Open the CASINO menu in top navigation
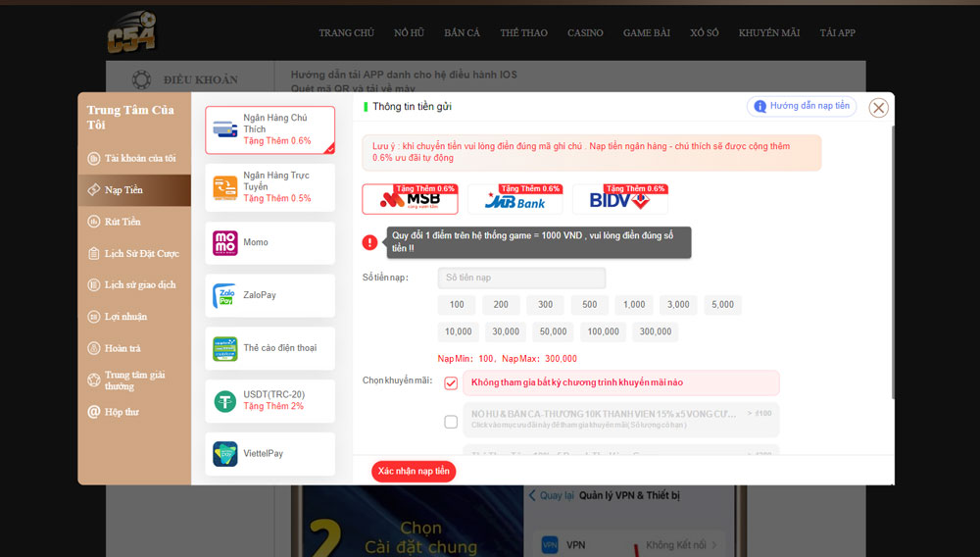This screenshot has width=980, height=557. click(x=585, y=32)
